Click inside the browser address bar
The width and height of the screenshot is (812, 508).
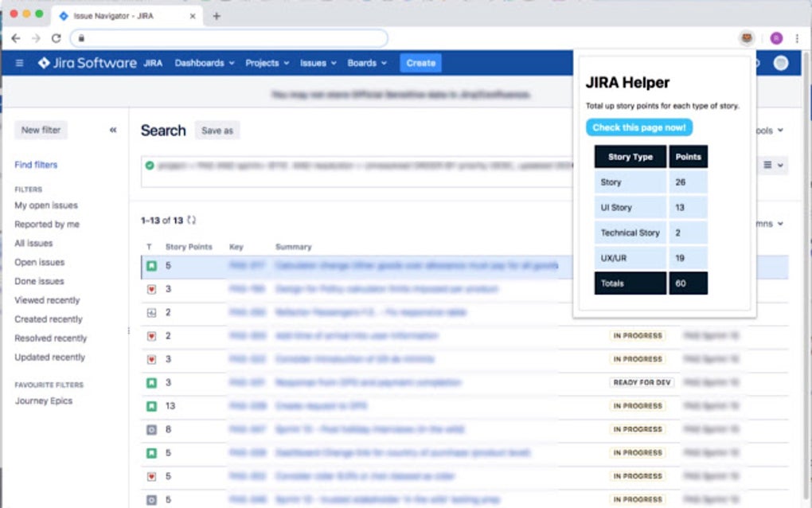231,37
